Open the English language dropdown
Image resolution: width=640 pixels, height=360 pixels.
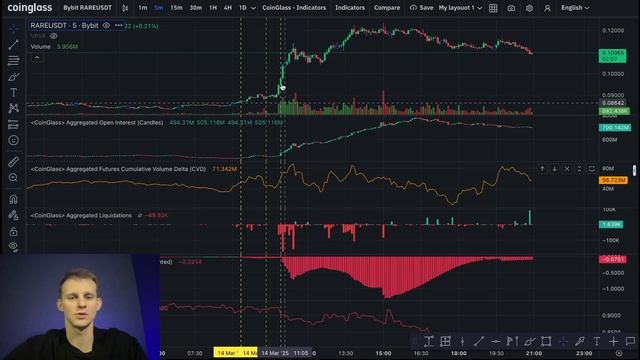(575, 8)
